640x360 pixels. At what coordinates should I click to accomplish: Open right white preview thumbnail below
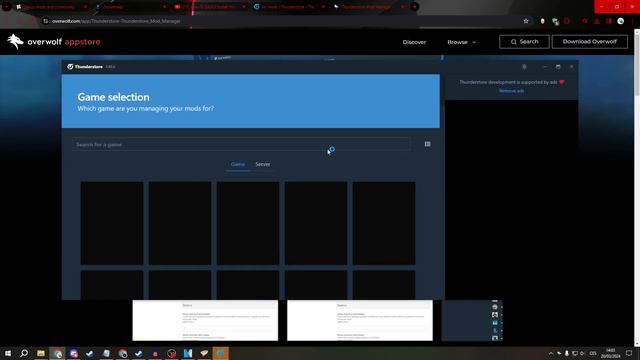(x=360, y=320)
